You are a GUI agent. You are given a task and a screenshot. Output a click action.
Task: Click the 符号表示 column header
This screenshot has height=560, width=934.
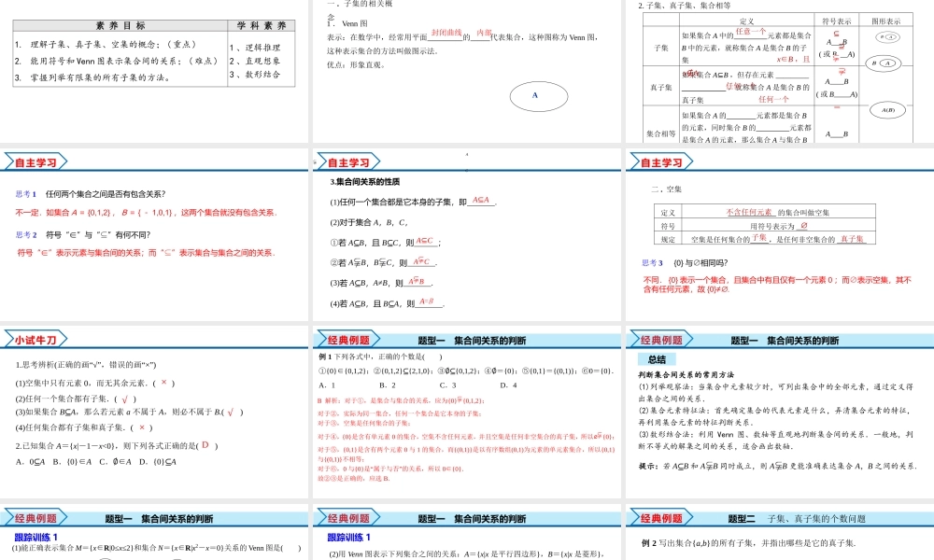click(836, 21)
